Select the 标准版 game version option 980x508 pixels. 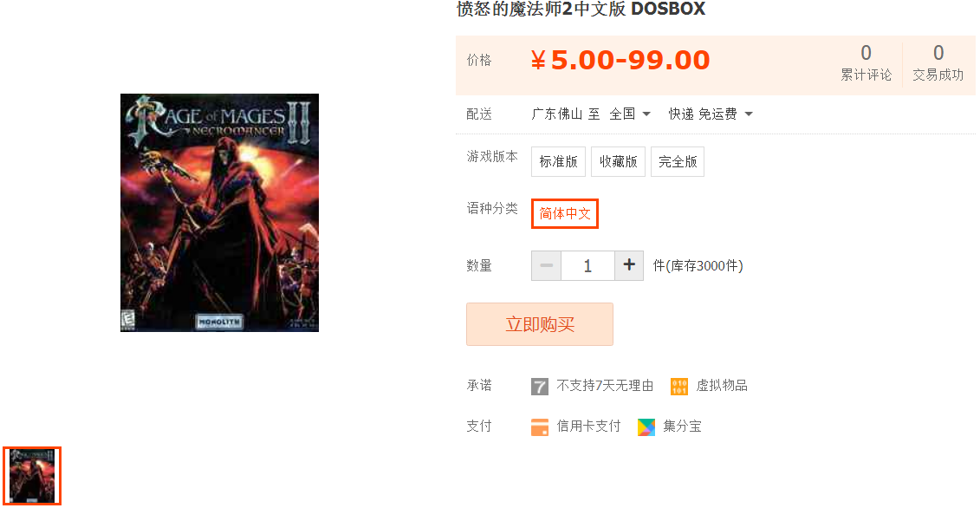click(x=558, y=161)
